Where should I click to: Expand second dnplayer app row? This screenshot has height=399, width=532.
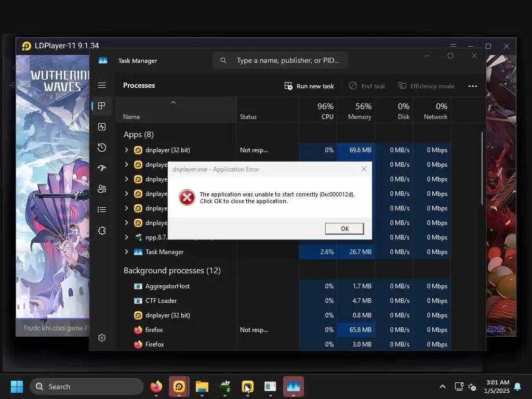[127, 165]
